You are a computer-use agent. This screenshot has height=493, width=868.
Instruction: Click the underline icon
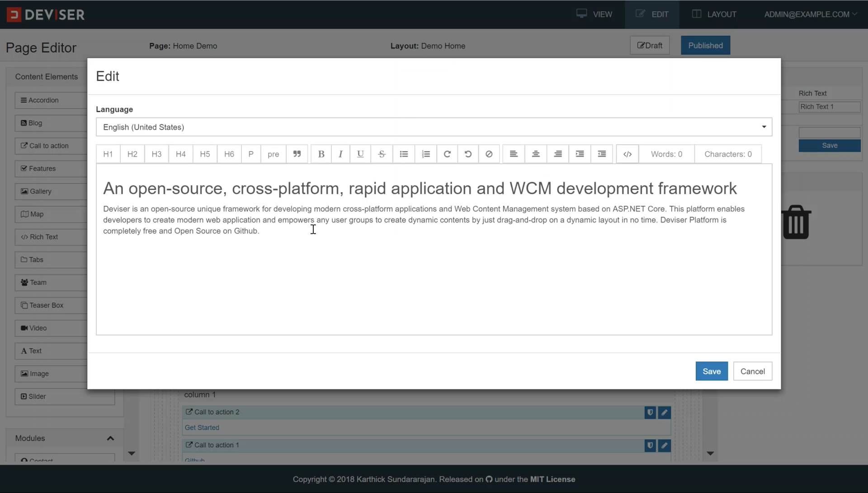click(360, 154)
